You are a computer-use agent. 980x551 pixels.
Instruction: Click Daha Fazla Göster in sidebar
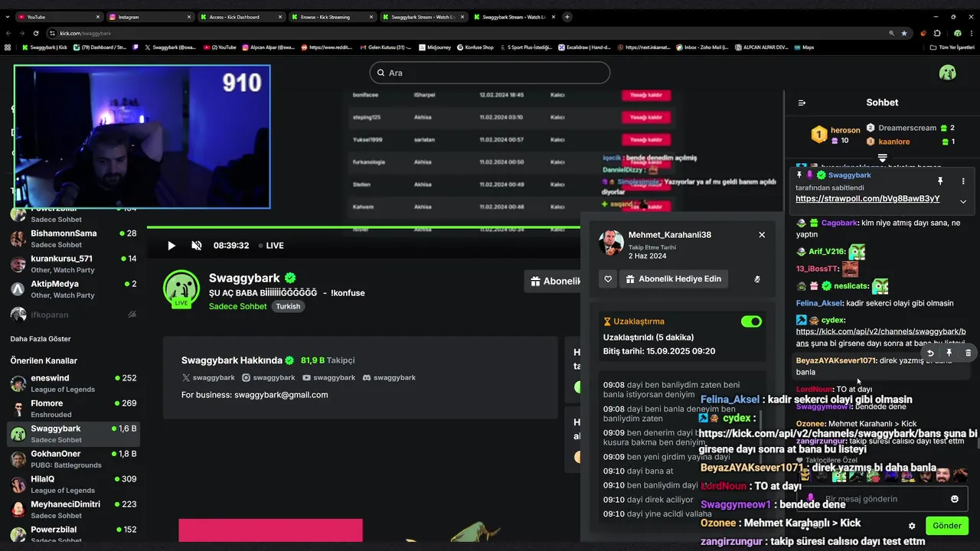click(41, 339)
